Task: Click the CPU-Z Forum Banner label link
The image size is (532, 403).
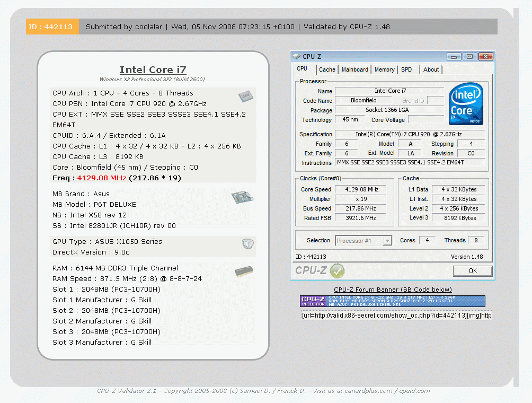Action: [393, 289]
